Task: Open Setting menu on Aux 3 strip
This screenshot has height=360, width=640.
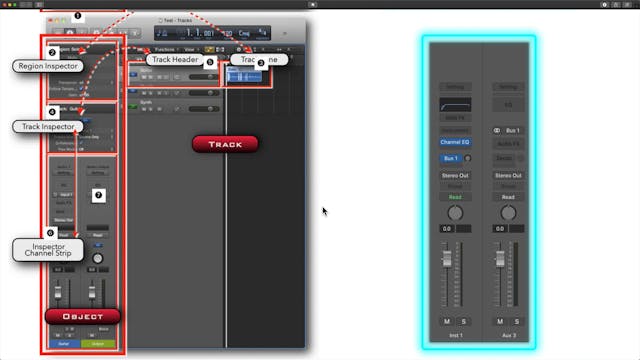Action: coord(508,87)
